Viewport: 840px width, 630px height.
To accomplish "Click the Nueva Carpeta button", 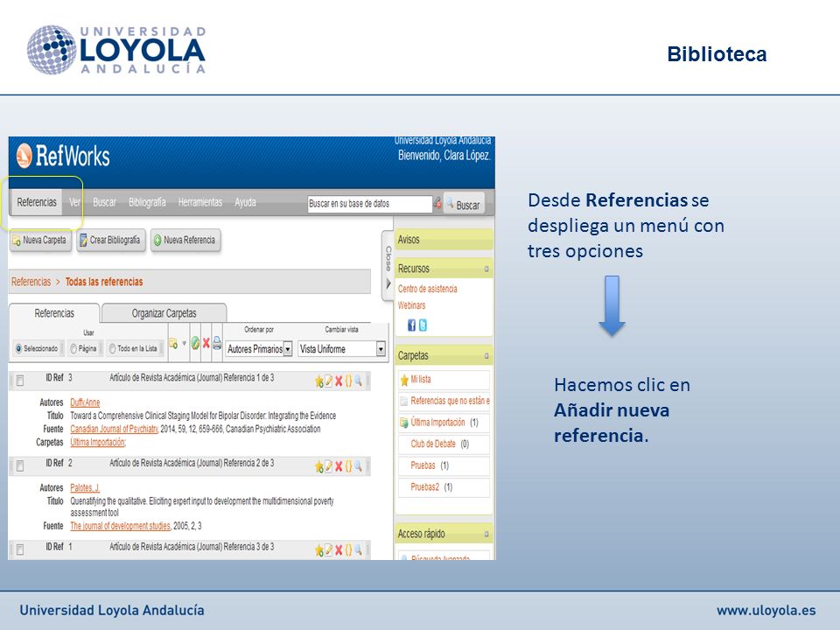I will (40, 241).
